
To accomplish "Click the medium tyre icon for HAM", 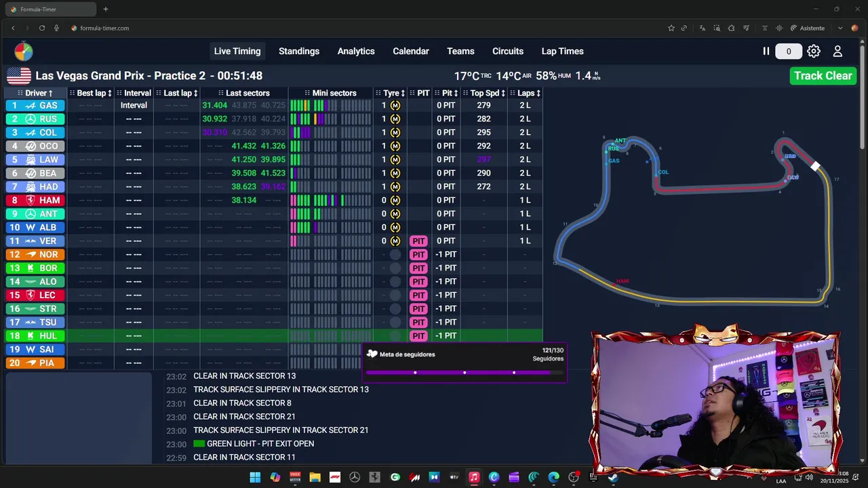I will point(395,200).
